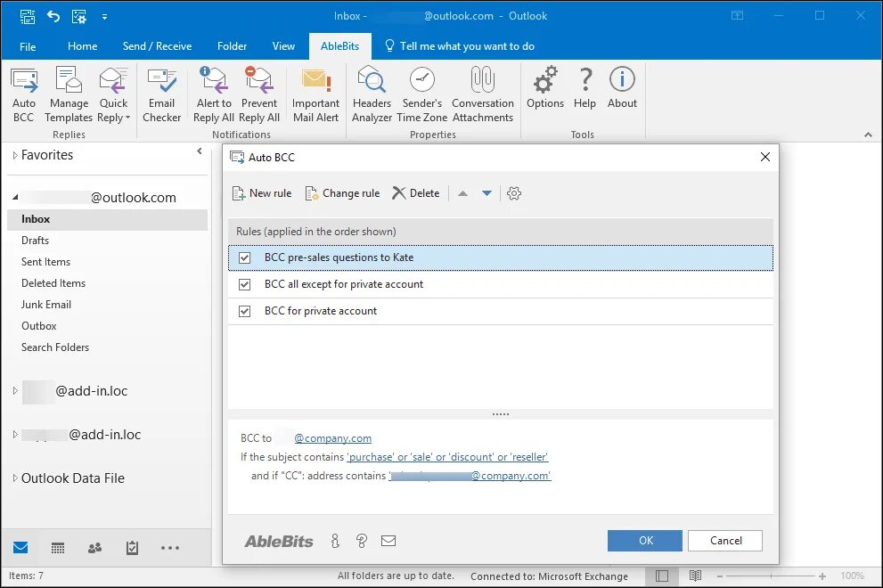Click the Tell me what you want to do box
The height and width of the screenshot is (588, 883).
click(460, 46)
